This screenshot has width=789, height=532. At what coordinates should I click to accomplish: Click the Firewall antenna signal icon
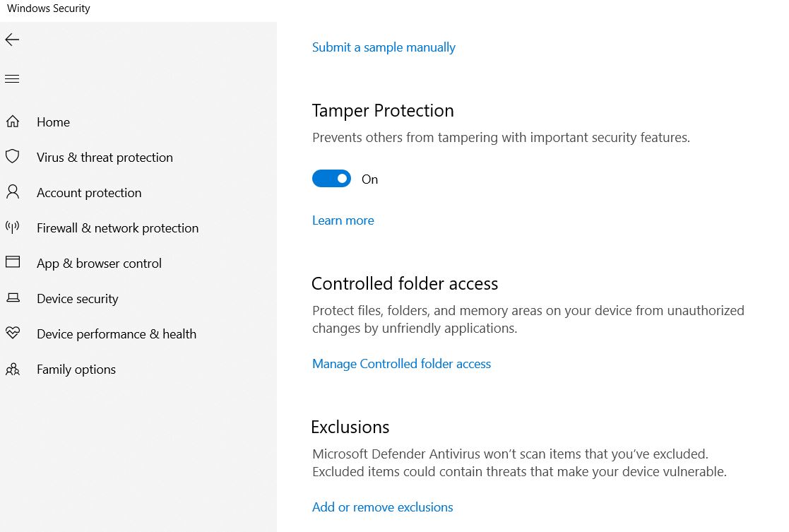[x=13, y=227]
